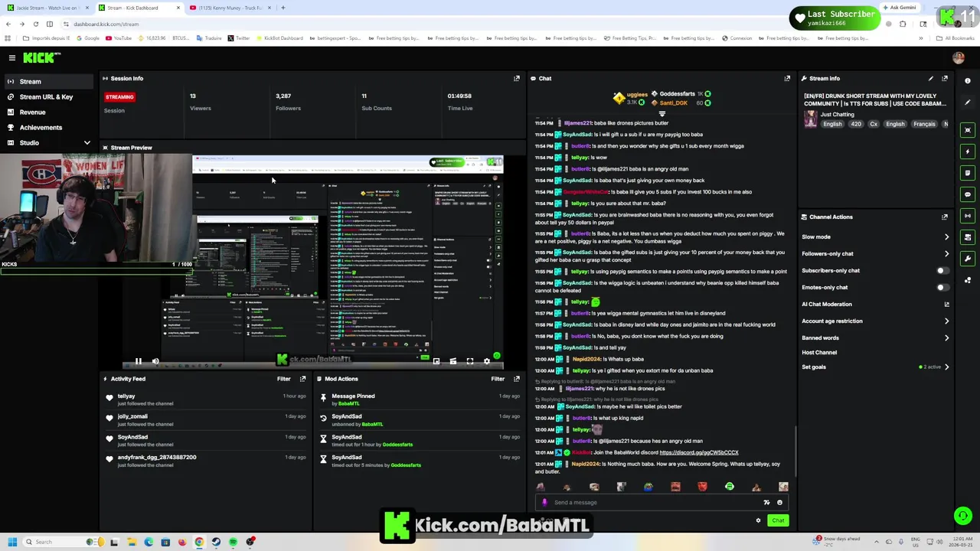Expand the chat leaderboard collapse arrow
This screenshot has width=980, height=551.
pos(662,113)
